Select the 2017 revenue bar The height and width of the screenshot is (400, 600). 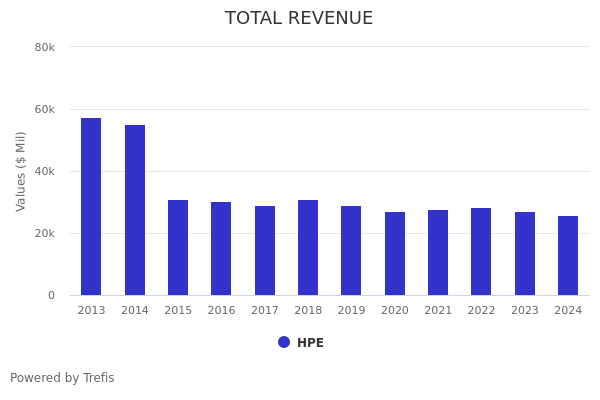tap(265, 250)
